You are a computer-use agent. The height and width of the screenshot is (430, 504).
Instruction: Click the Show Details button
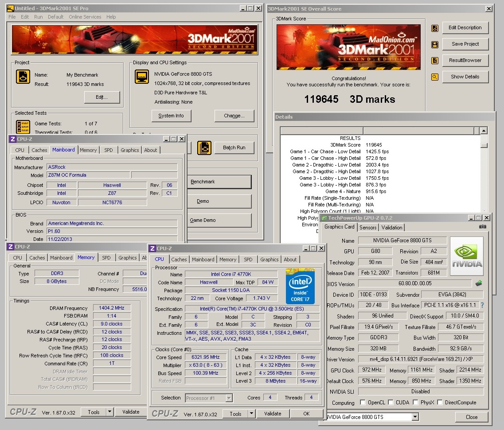click(x=465, y=77)
